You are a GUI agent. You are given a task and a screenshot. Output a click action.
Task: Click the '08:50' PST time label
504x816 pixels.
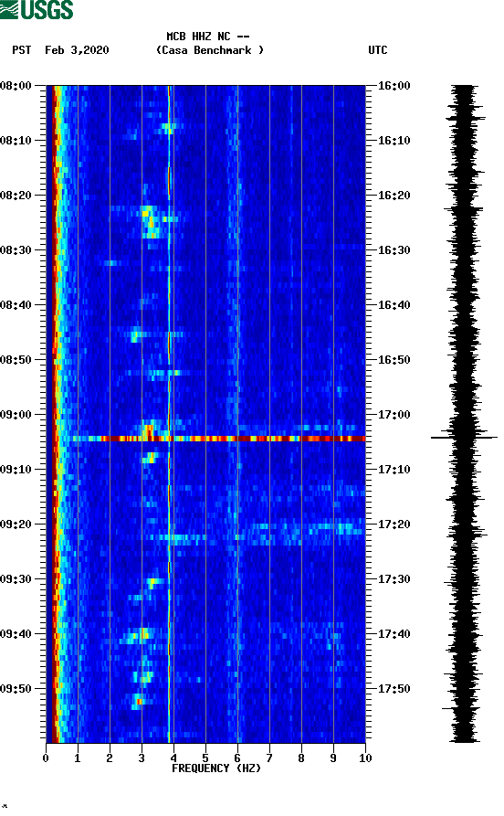click(x=16, y=360)
